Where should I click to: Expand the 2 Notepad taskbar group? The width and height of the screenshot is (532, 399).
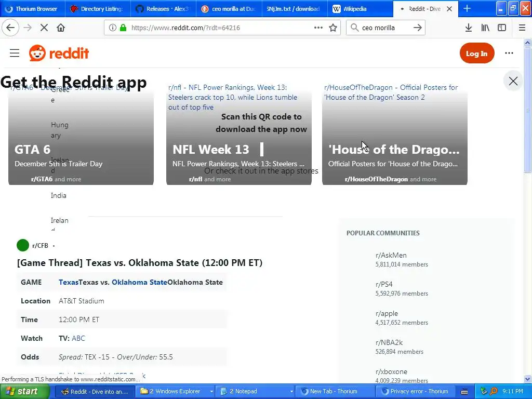(256, 392)
